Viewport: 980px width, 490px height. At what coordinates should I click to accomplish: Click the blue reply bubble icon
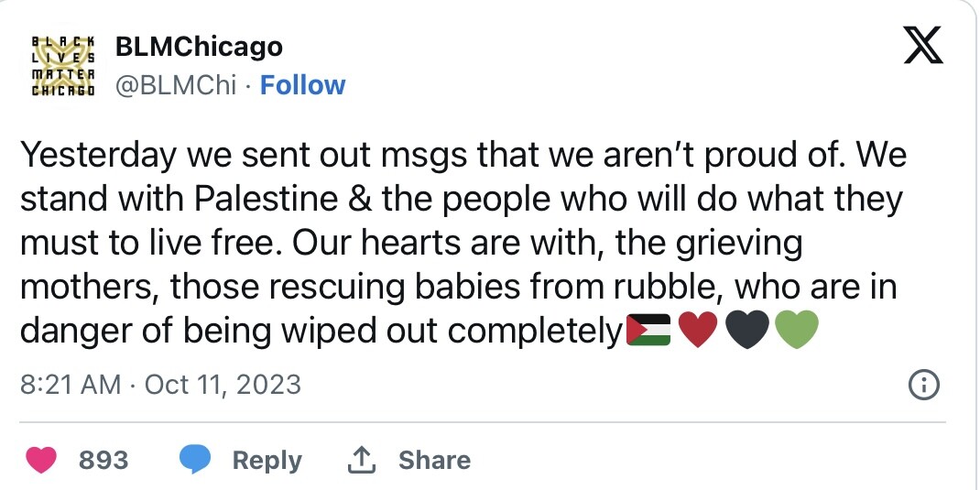point(195,459)
